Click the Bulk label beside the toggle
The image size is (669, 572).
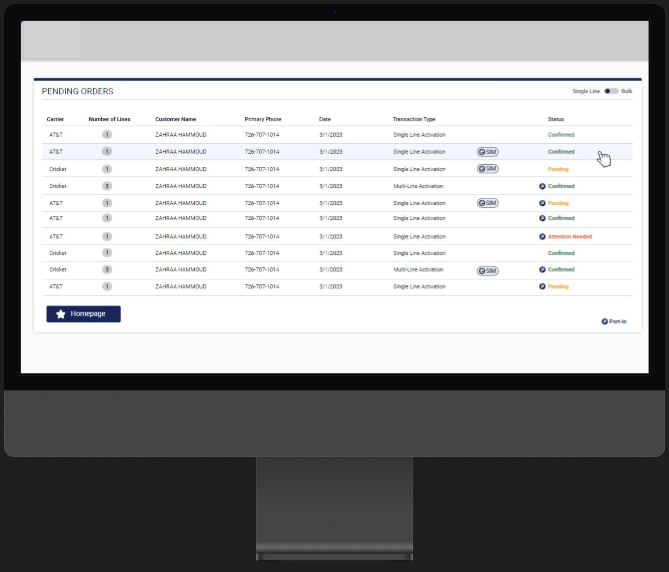(627, 91)
